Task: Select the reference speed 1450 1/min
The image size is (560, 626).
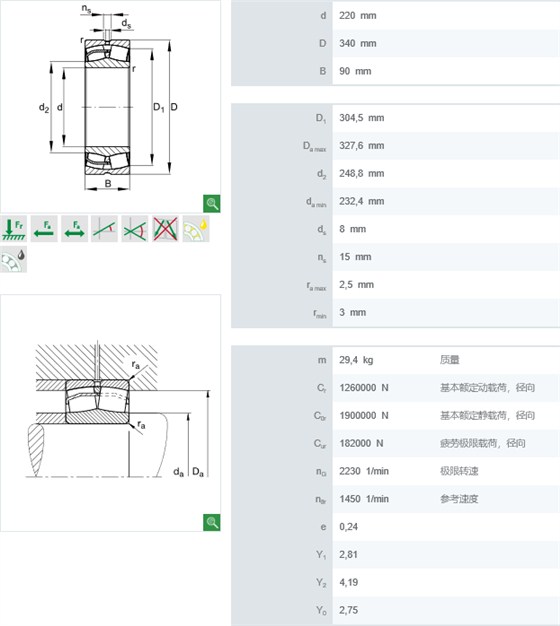Action: [x=364, y=499]
